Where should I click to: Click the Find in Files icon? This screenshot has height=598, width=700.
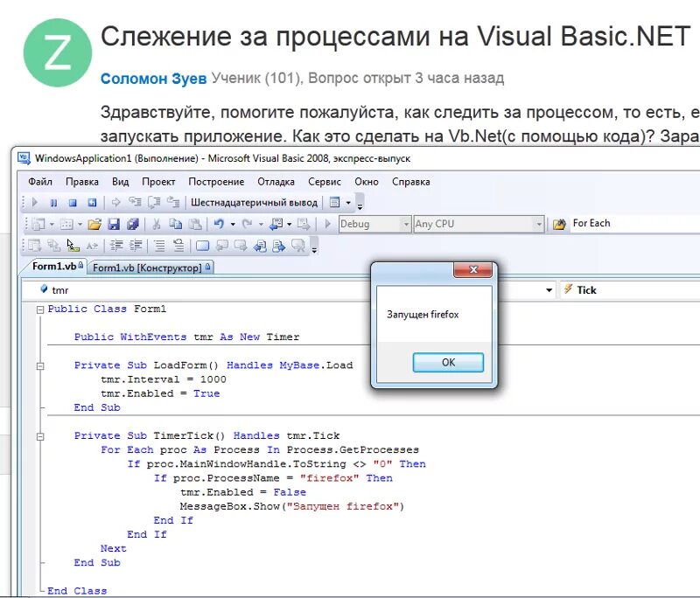(x=559, y=225)
